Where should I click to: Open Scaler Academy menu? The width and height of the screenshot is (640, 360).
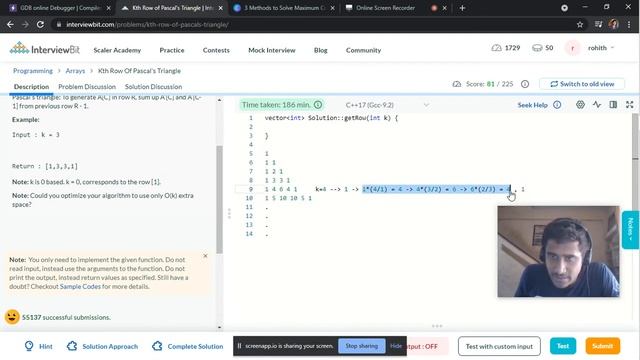(117, 50)
